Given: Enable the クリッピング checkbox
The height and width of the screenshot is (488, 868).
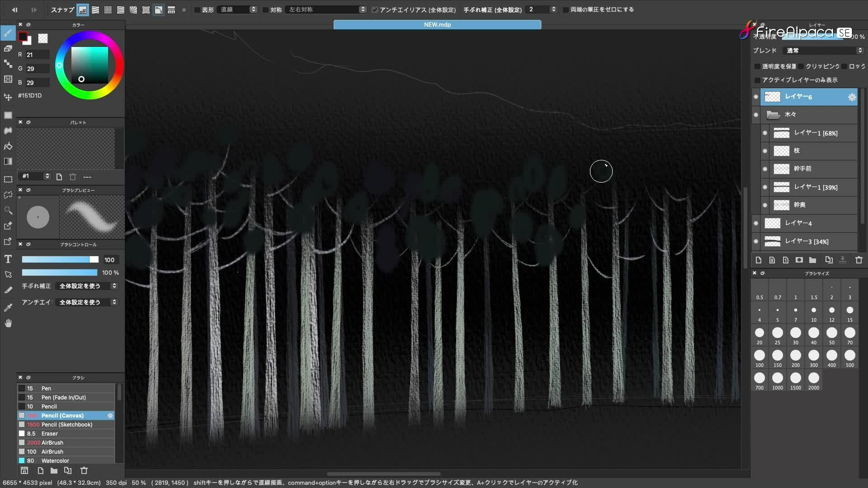Looking at the screenshot, I should (x=801, y=66).
